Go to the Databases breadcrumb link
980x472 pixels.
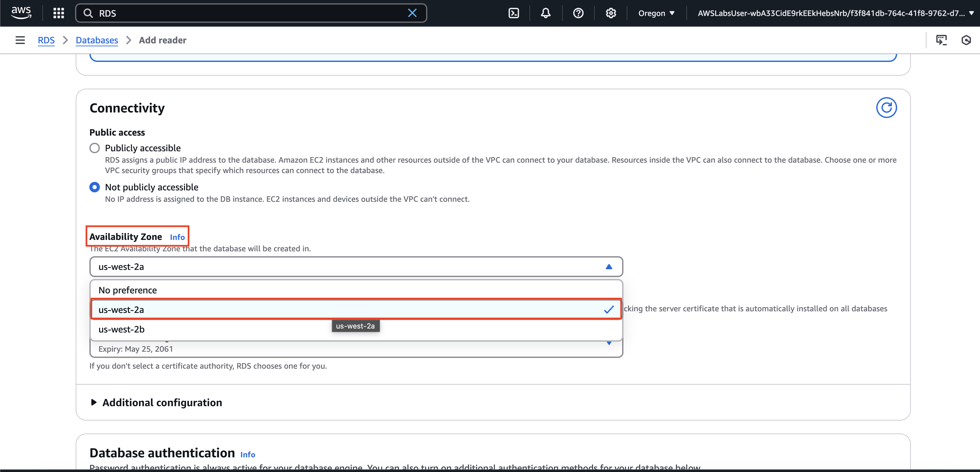pos(97,40)
